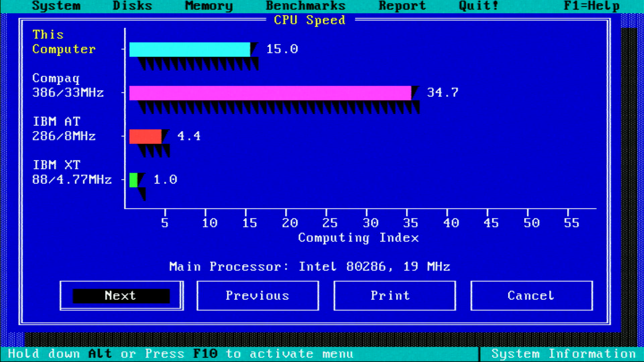644x362 pixels.
Task: Click the Print button
Action: pyautogui.click(x=394, y=296)
